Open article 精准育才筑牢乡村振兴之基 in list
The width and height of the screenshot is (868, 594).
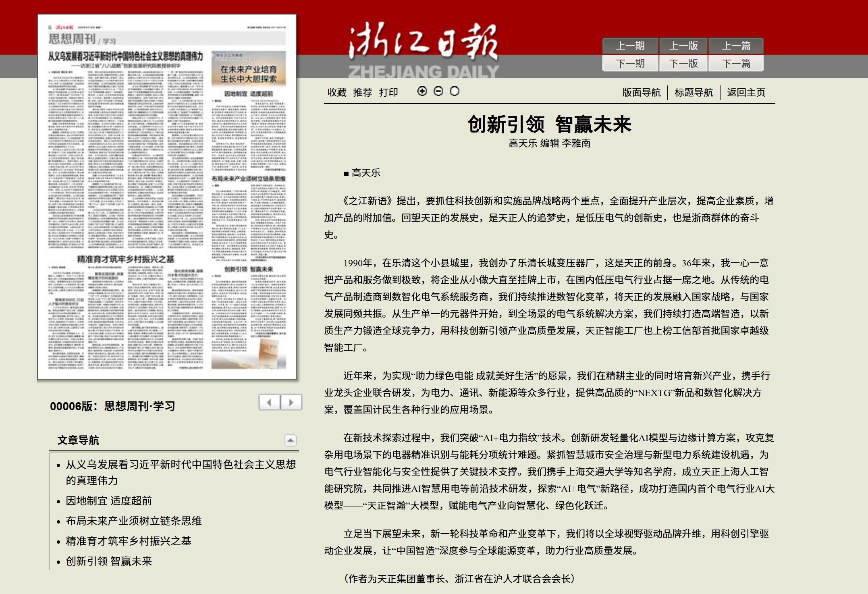(x=129, y=541)
